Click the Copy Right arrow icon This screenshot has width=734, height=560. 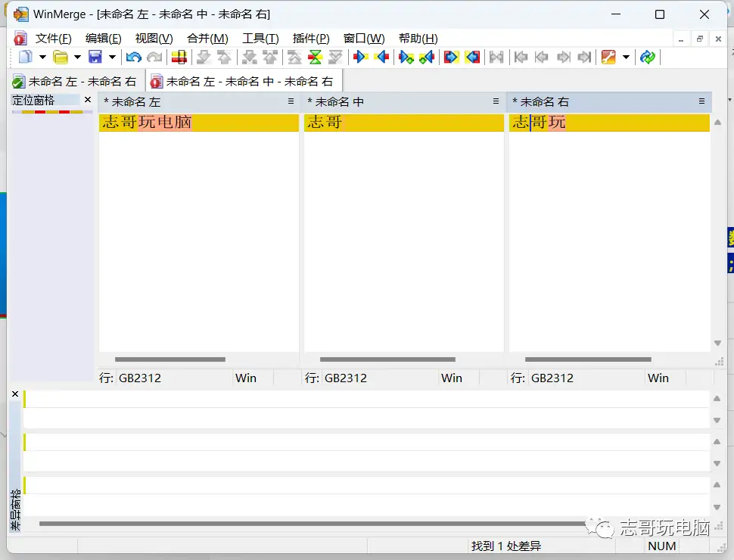(361, 57)
